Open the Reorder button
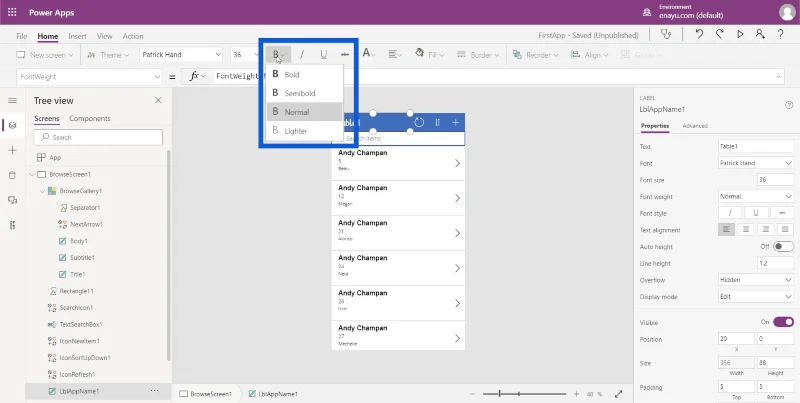This screenshot has height=403, width=800. point(534,55)
